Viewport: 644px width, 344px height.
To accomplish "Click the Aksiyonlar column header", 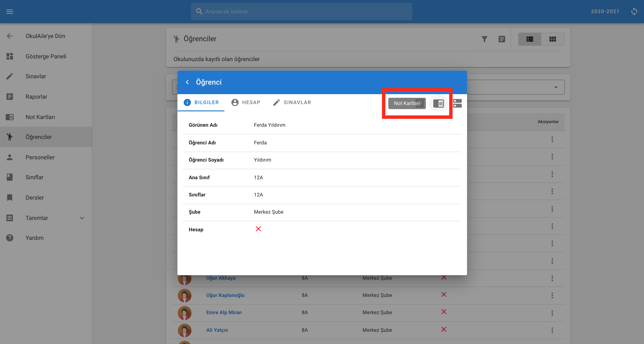I will [x=548, y=122].
